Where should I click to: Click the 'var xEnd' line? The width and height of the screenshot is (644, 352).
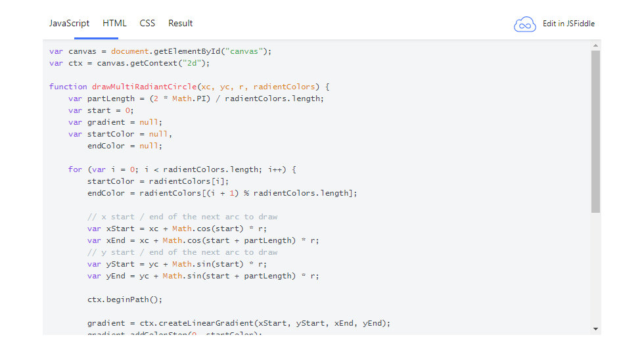(203, 240)
